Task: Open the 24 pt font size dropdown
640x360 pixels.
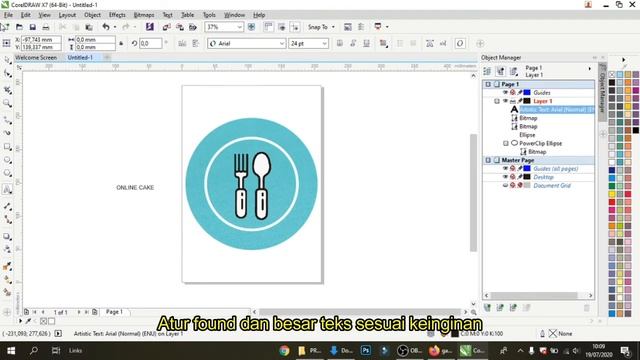Action: coord(324,43)
